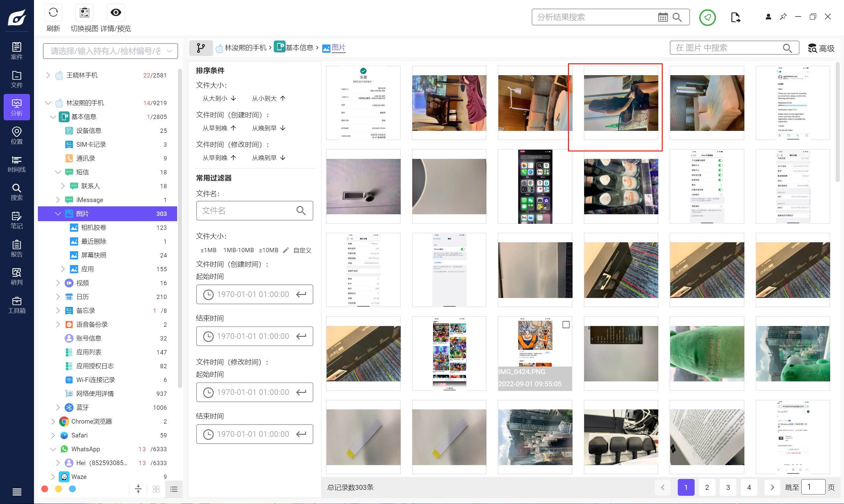Open the 时间线 timeline sidebar icon

coord(16,164)
